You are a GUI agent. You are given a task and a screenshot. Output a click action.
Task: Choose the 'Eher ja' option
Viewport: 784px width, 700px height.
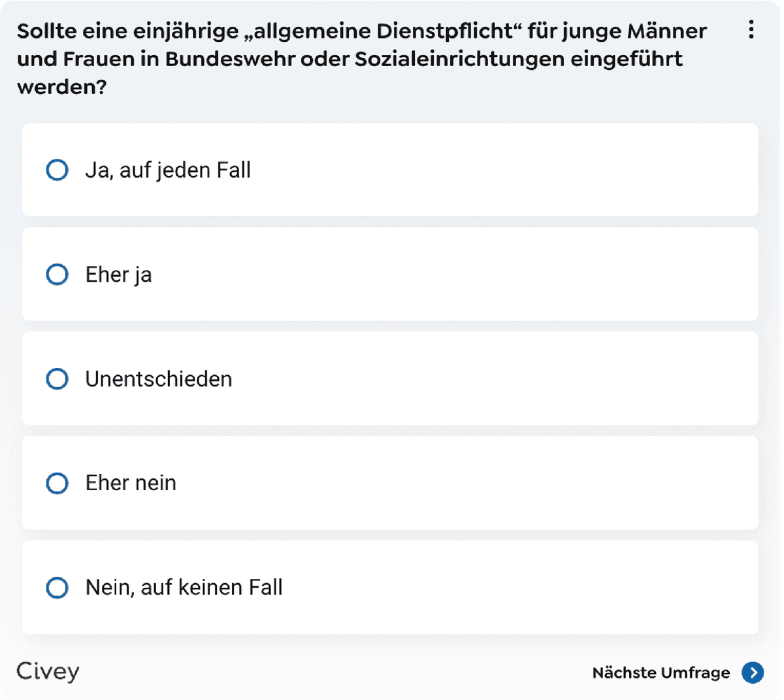click(57, 275)
